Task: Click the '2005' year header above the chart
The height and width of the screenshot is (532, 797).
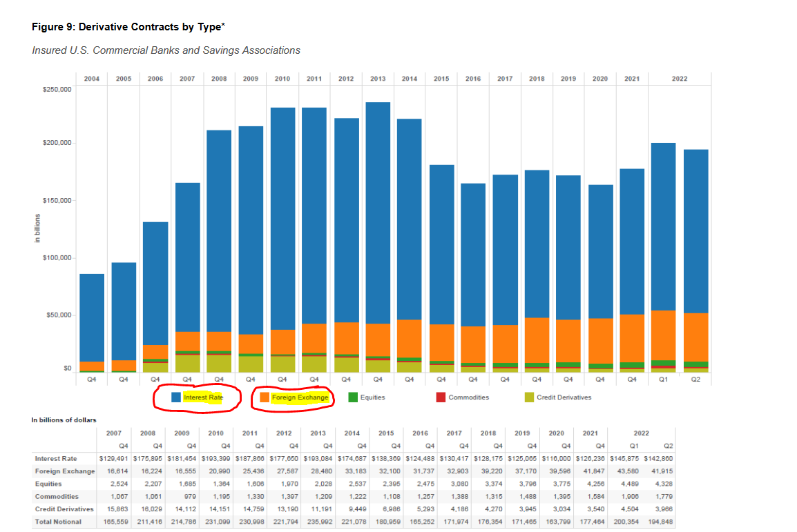Action: [x=124, y=79]
